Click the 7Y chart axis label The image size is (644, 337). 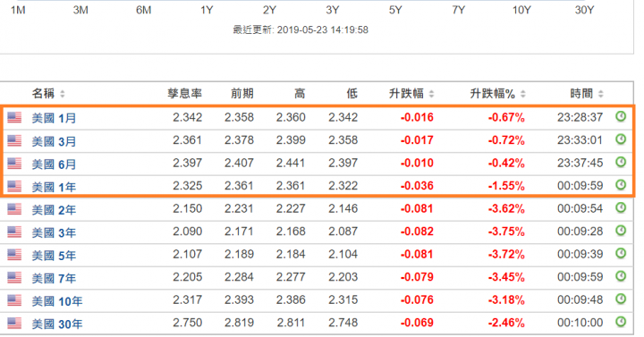pyautogui.click(x=458, y=10)
